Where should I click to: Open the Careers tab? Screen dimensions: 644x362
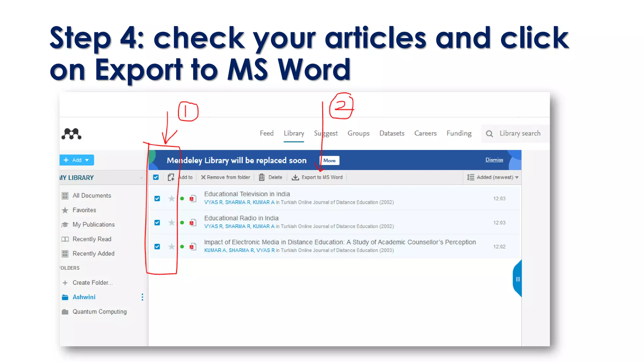point(425,133)
